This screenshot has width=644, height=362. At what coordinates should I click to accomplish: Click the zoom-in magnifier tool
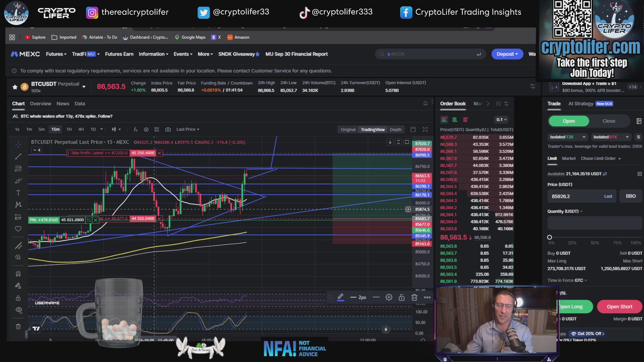point(18,257)
